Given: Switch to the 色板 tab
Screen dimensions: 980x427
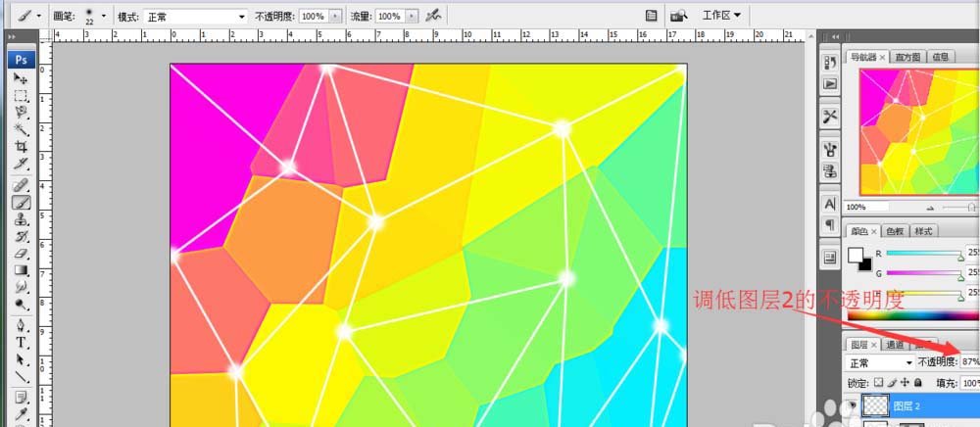Looking at the screenshot, I should [895, 231].
